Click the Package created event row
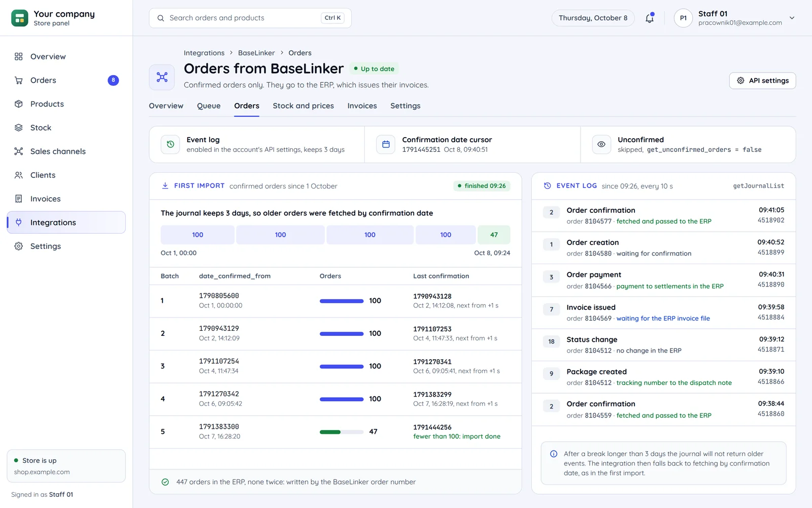Screen dimensions: 812x508 (x=664, y=377)
